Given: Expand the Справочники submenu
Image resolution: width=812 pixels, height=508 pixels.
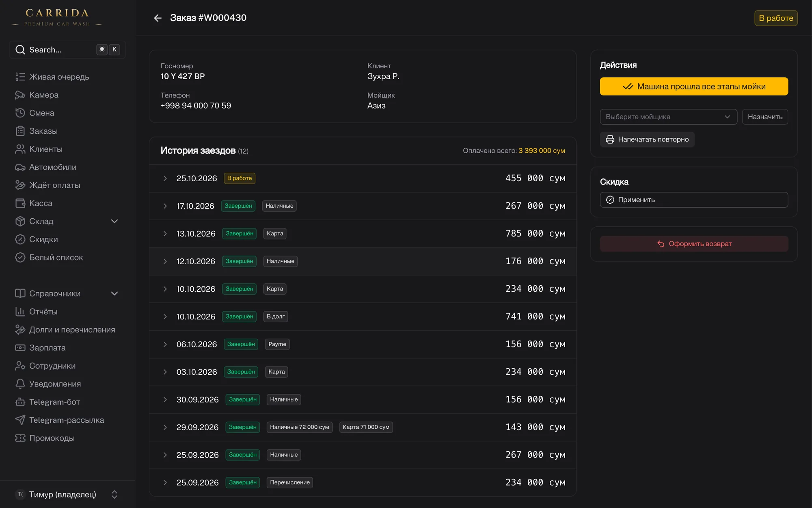Looking at the screenshot, I should click(x=67, y=293).
